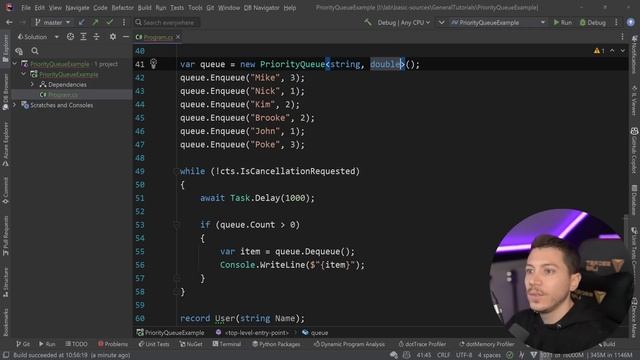Open the Git menu

point(210,8)
